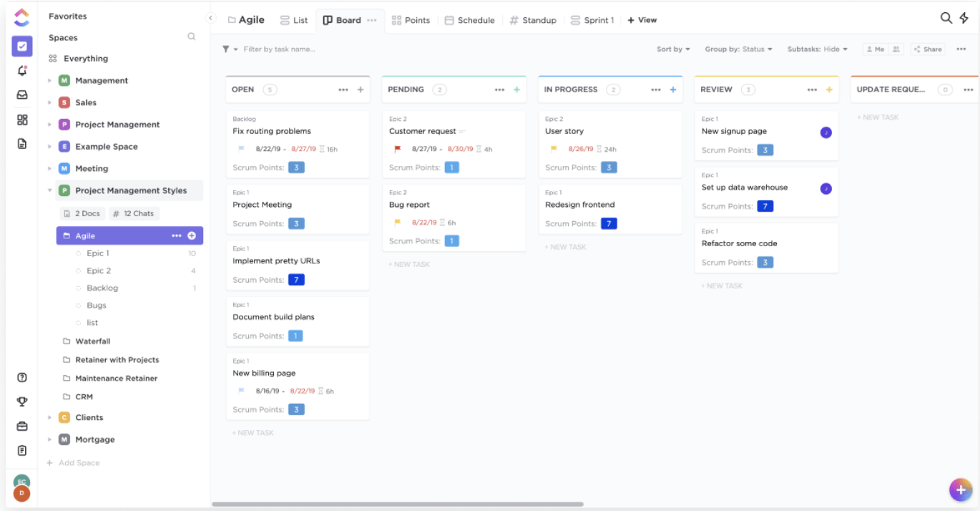Click the help question mark icon

(21, 377)
